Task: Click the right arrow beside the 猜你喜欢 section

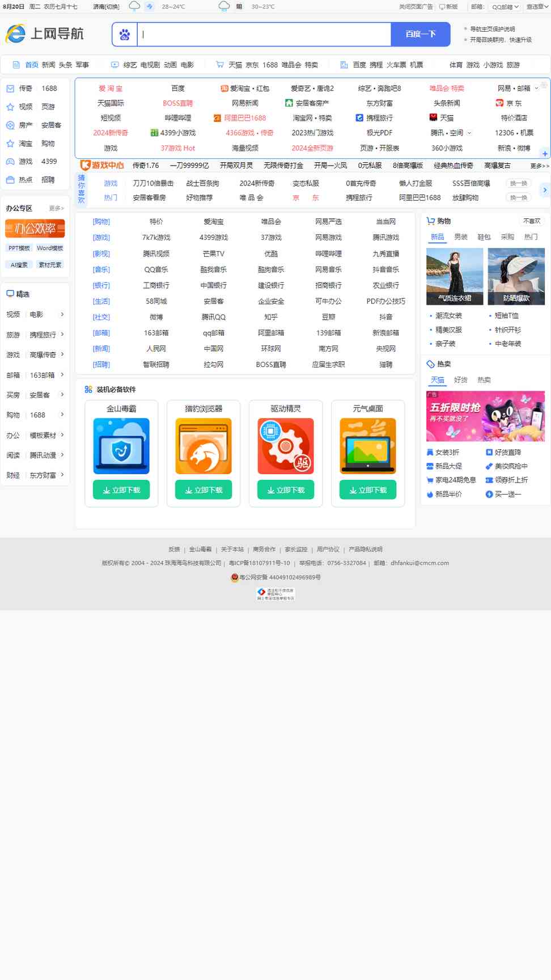Action: click(x=545, y=190)
